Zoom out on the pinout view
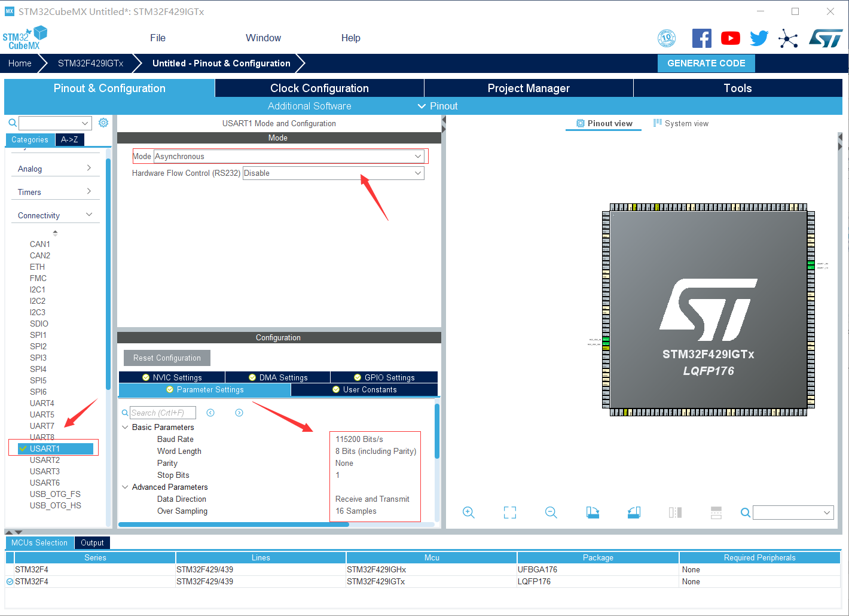849x616 pixels. point(551,513)
